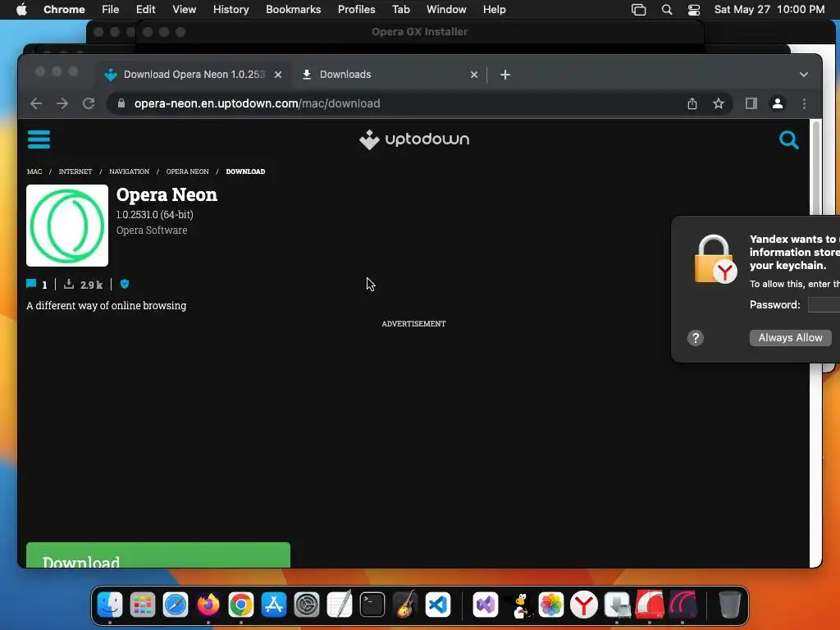Toggle Chrome's side panel

coord(751,103)
